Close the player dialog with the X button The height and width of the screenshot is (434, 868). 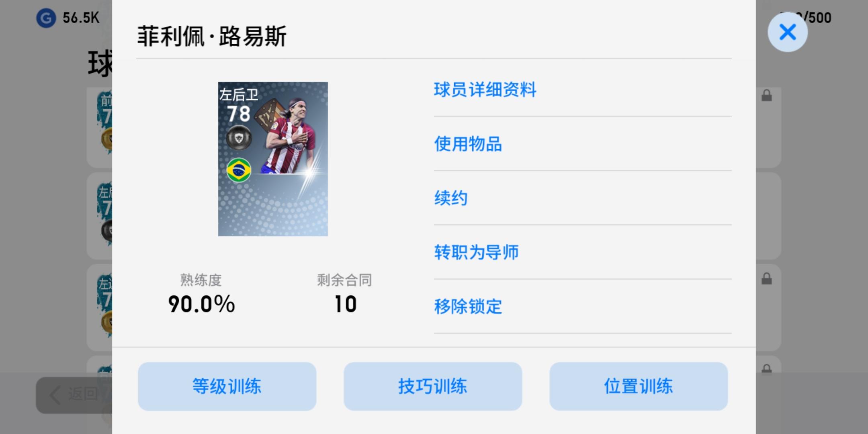[x=787, y=32]
